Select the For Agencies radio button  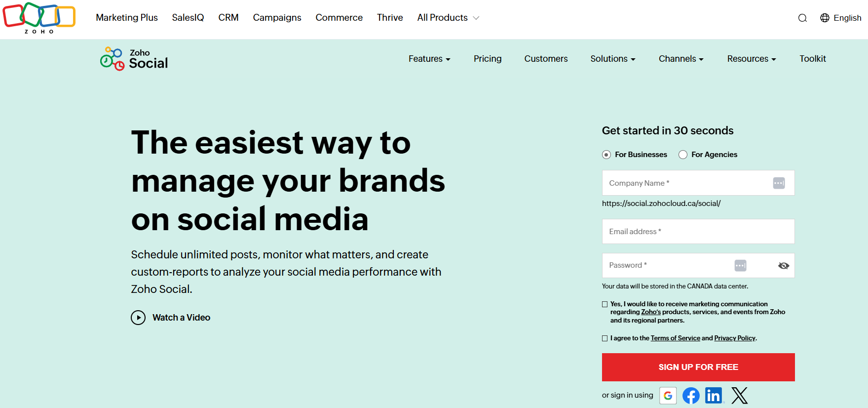(683, 155)
